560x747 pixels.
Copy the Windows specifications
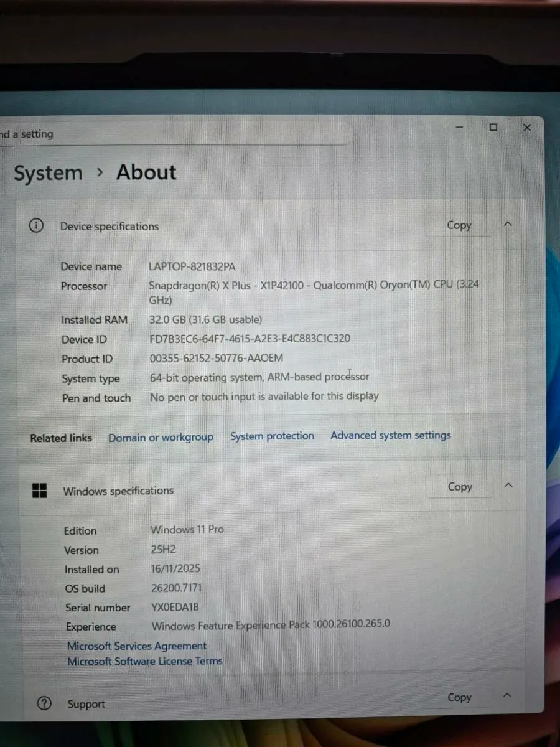[459, 486]
